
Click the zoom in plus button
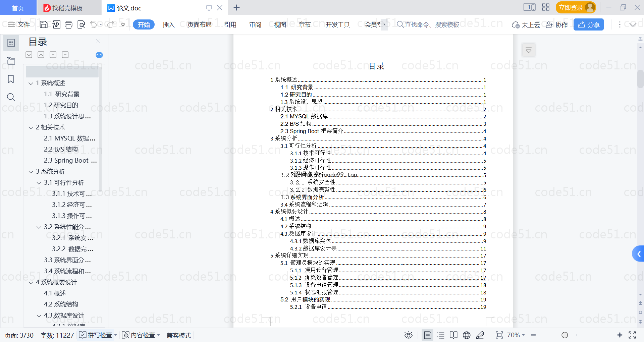tap(620, 335)
